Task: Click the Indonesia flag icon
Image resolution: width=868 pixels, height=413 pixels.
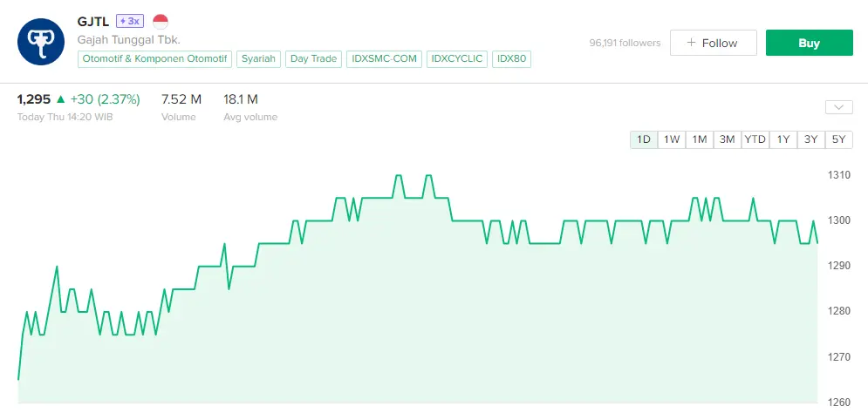Action: click(x=160, y=22)
